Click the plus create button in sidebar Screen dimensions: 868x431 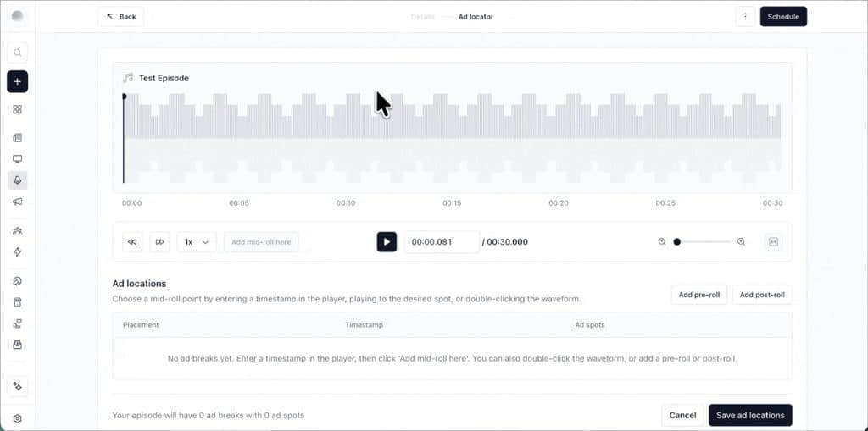[x=17, y=81]
